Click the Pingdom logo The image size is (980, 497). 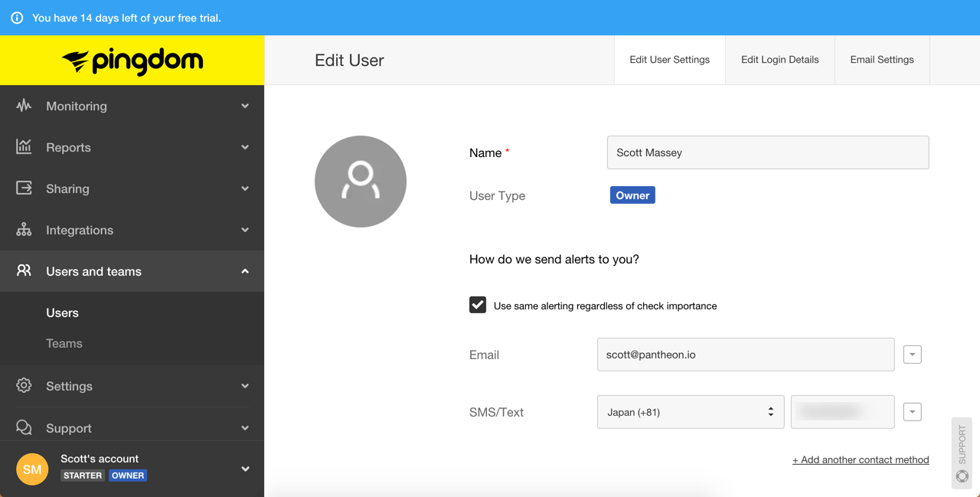(x=132, y=60)
